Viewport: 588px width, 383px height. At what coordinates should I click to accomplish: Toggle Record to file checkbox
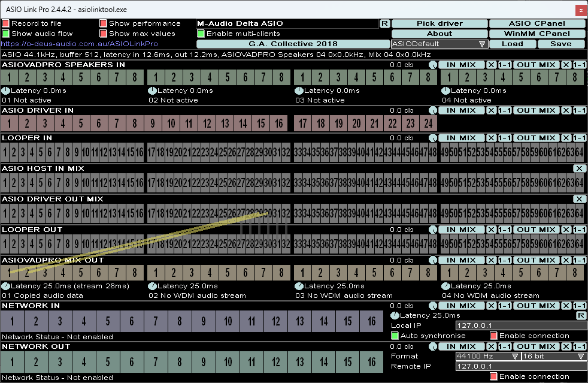click(5, 23)
